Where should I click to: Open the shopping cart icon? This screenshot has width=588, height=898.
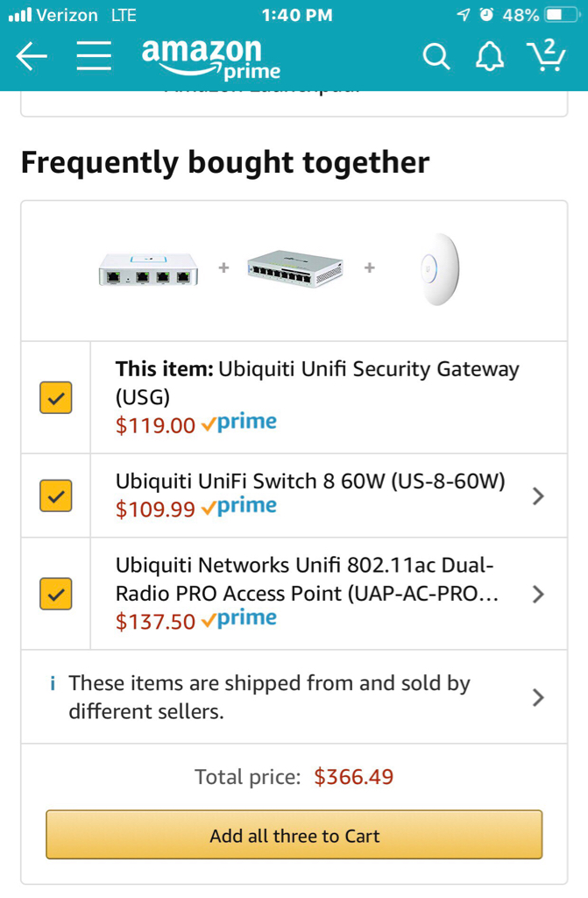[x=549, y=56]
